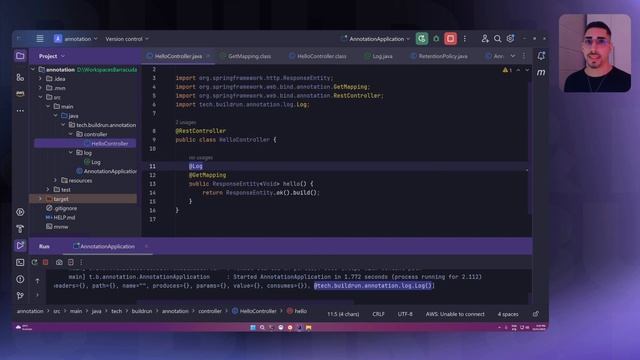Collapse the controller package

coord(71,134)
